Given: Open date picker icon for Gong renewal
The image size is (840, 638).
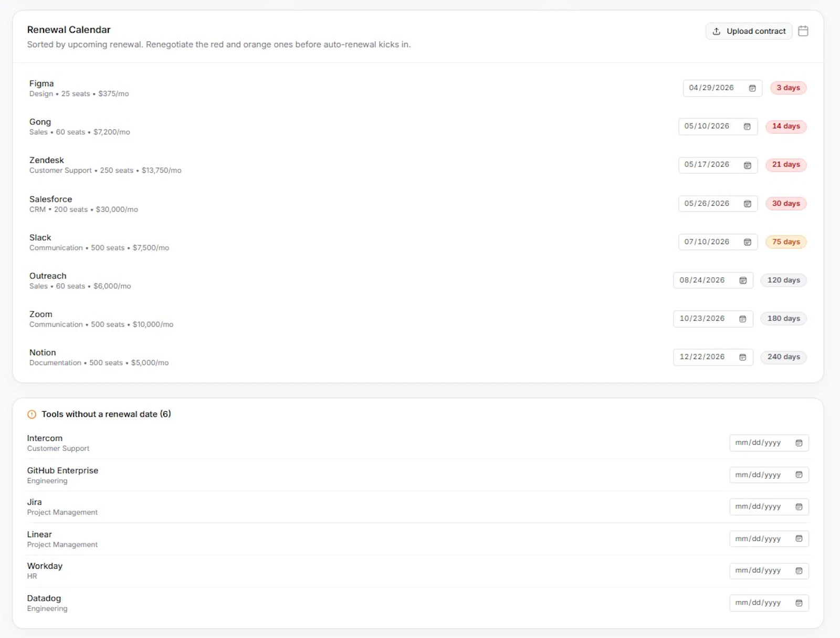Looking at the screenshot, I should [747, 127].
